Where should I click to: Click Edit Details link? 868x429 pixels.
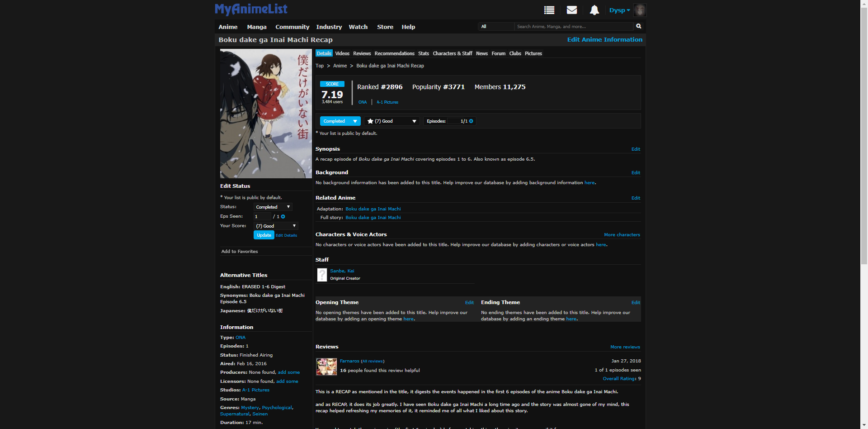click(286, 235)
